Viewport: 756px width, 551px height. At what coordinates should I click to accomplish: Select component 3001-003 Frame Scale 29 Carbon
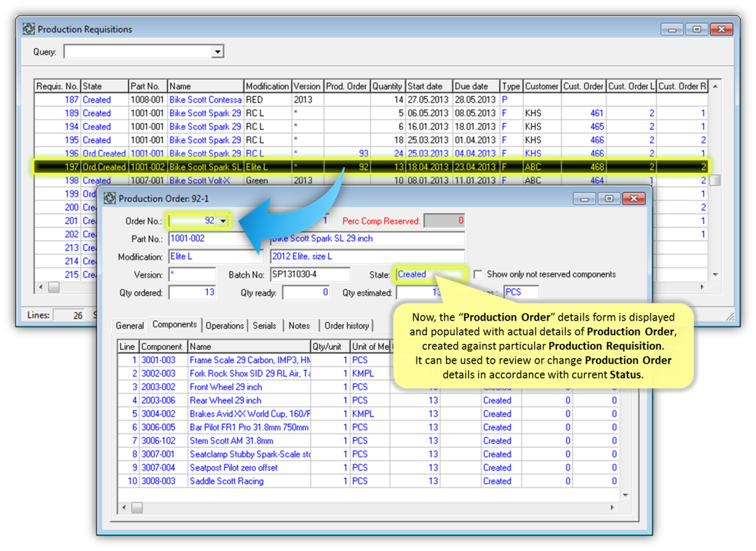(368, 360)
